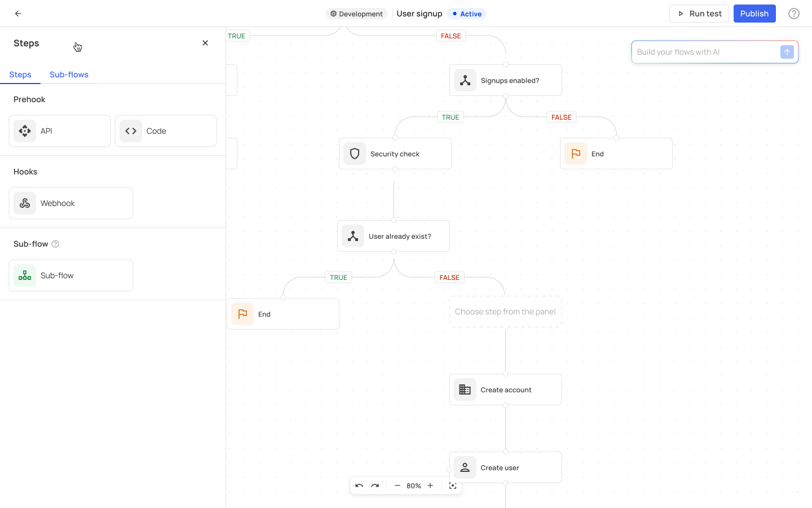This screenshot has height=508, width=812.
Task: Zoom in using the plus button
Action: click(430, 485)
